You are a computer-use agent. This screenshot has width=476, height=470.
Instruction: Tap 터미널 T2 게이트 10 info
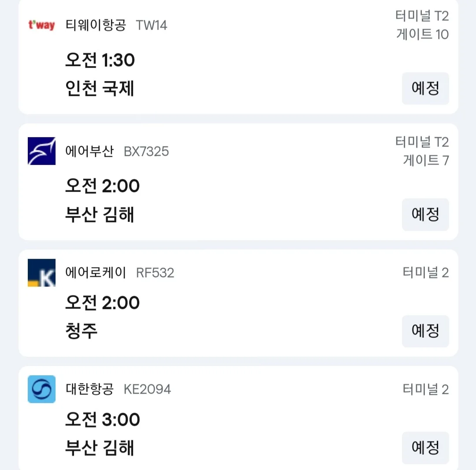click(x=422, y=25)
